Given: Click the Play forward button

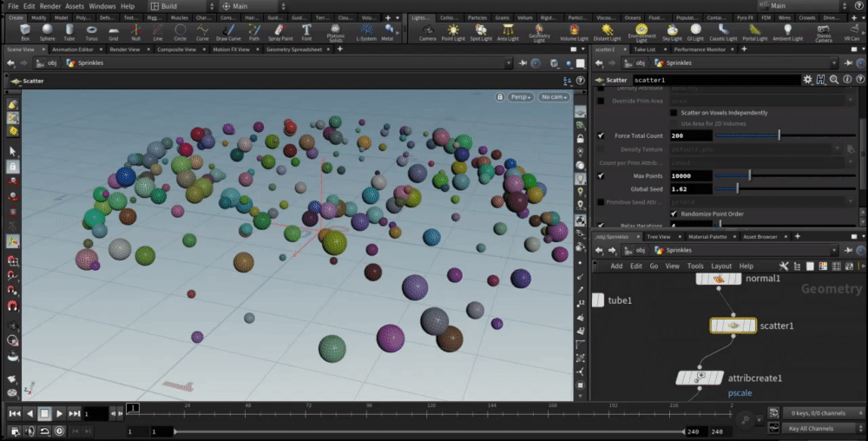Looking at the screenshot, I should tap(59, 413).
